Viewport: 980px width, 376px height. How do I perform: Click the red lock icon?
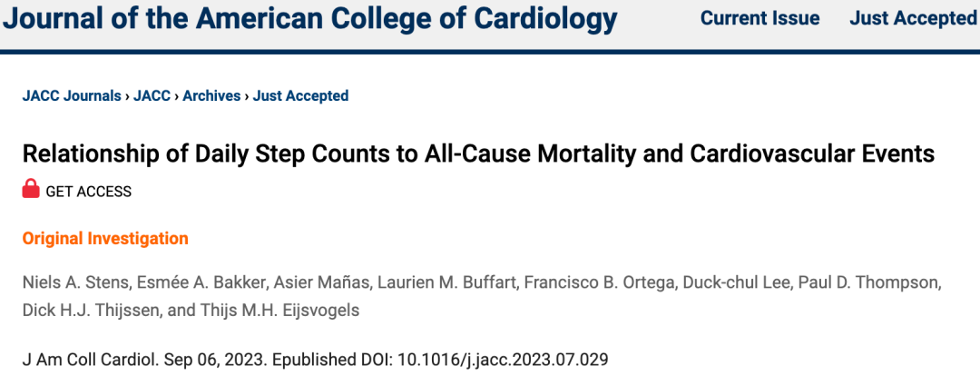[31, 190]
